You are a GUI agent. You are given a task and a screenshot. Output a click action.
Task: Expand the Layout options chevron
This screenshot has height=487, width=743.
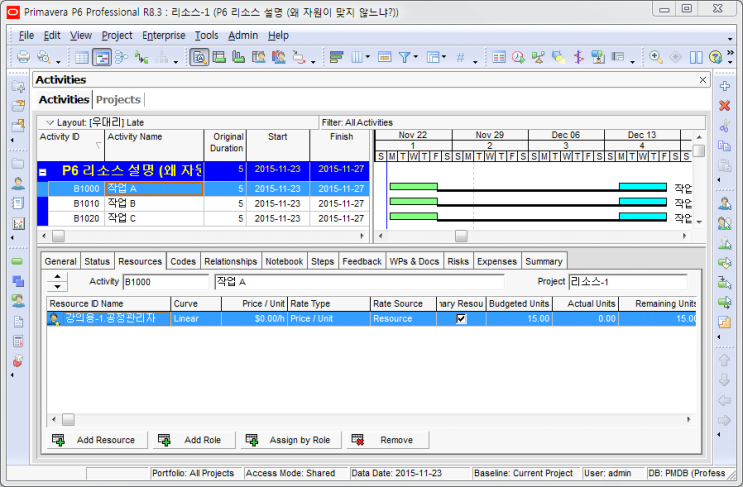[50, 123]
